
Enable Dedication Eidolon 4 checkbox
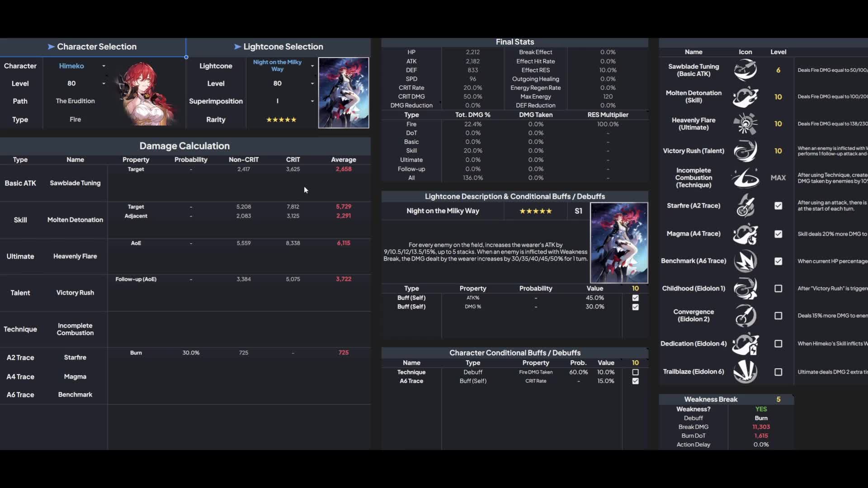[x=778, y=344]
